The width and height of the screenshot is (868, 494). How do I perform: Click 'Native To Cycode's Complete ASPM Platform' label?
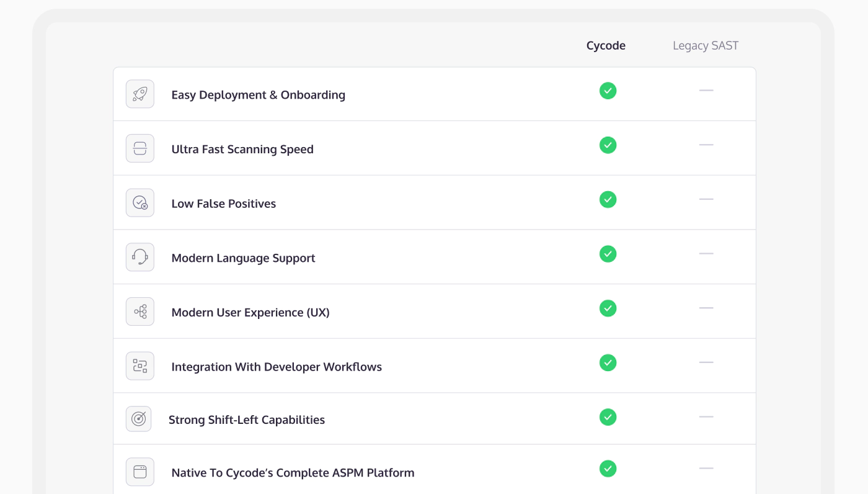pyautogui.click(x=293, y=473)
